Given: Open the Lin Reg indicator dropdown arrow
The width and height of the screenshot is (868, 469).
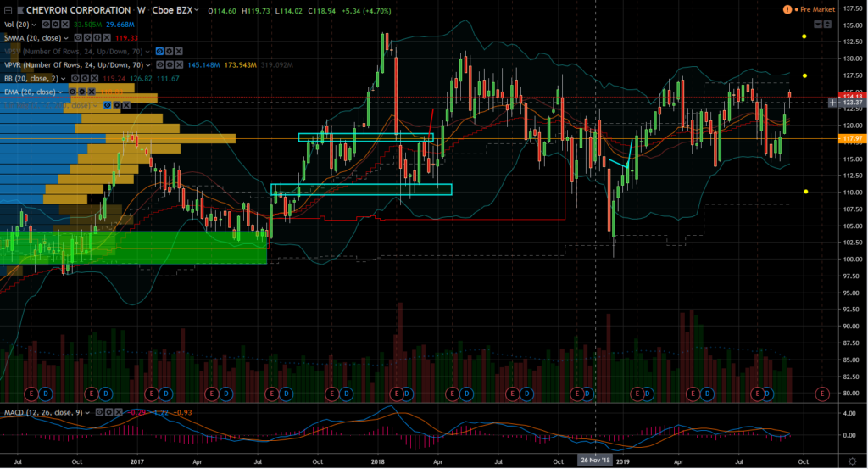Looking at the screenshot, I should point(95,106).
